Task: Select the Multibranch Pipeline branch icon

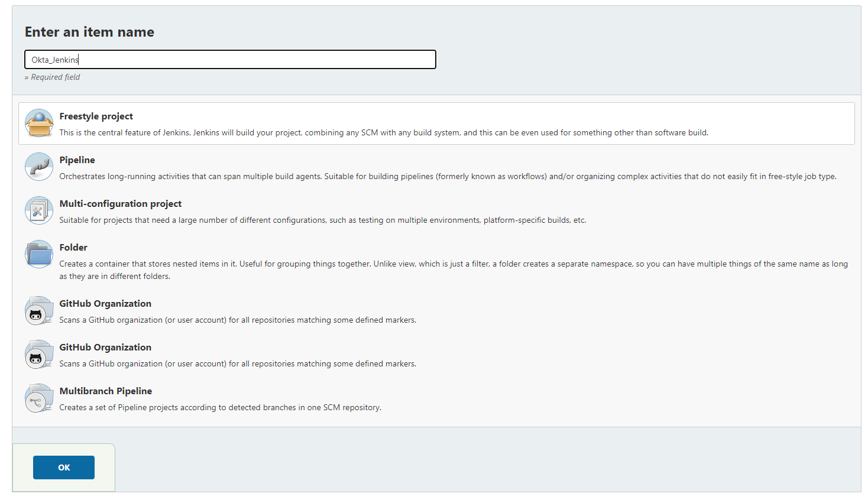Action: [39, 398]
